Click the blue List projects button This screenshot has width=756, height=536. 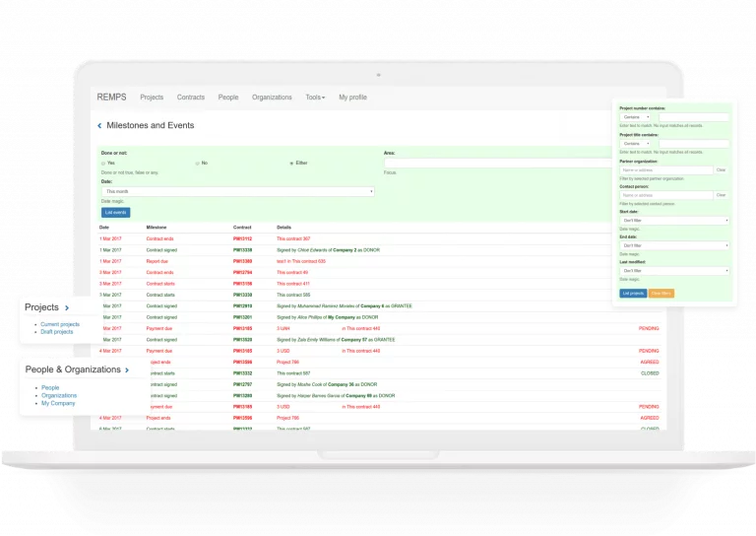[x=633, y=294]
